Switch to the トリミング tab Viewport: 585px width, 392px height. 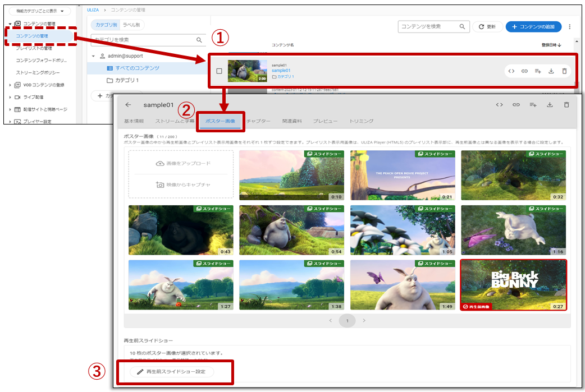point(361,121)
